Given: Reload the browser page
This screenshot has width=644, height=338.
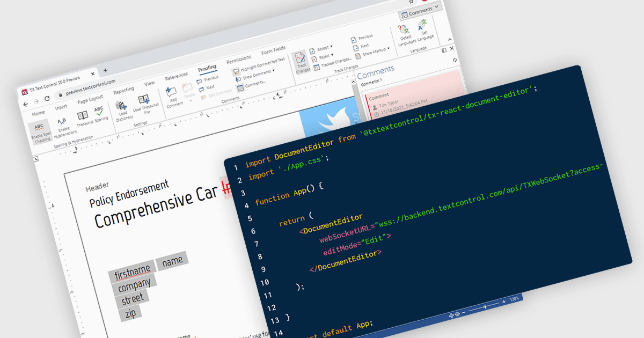Looking at the screenshot, I should 47,98.
